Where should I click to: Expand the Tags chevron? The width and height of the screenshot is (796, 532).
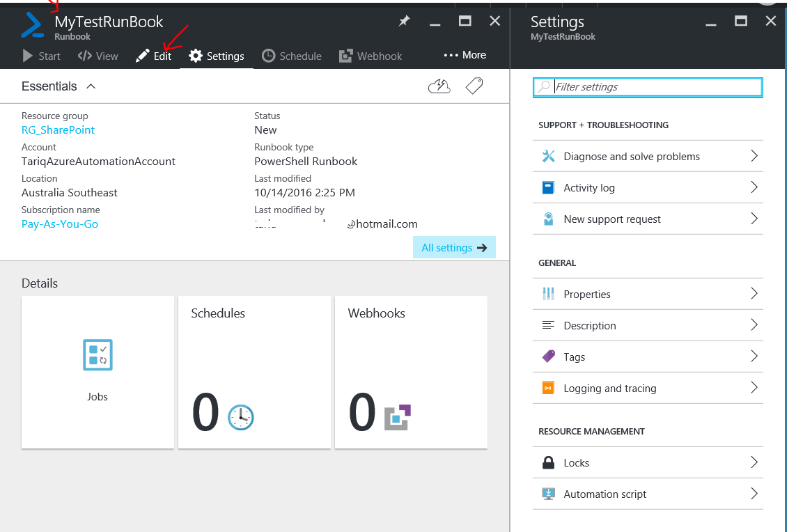coord(754,357)
